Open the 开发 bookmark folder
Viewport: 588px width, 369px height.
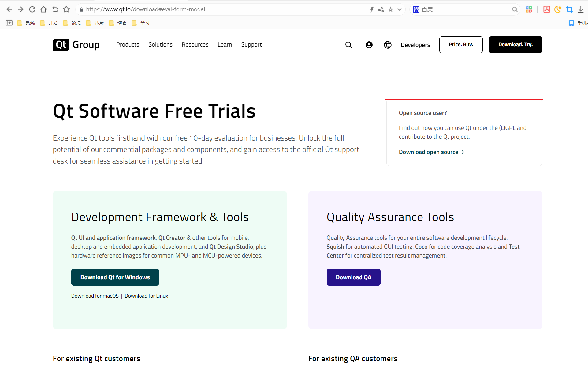click(x=49, y=23)
